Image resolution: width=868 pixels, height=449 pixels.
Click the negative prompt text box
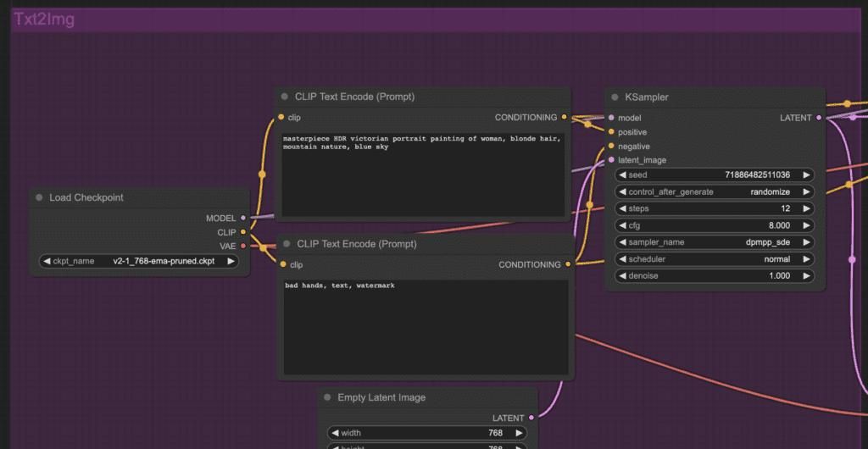(424, 326)
